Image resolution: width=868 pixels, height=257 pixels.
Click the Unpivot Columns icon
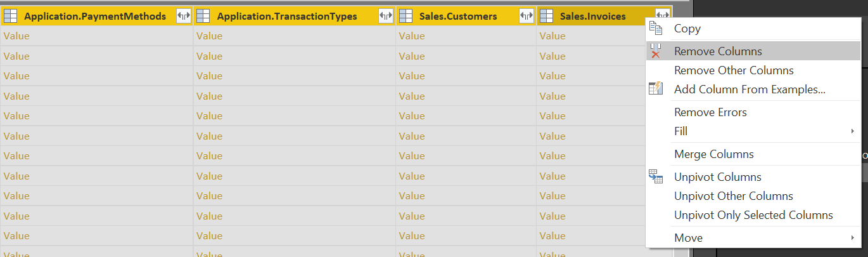click(656, 177)
